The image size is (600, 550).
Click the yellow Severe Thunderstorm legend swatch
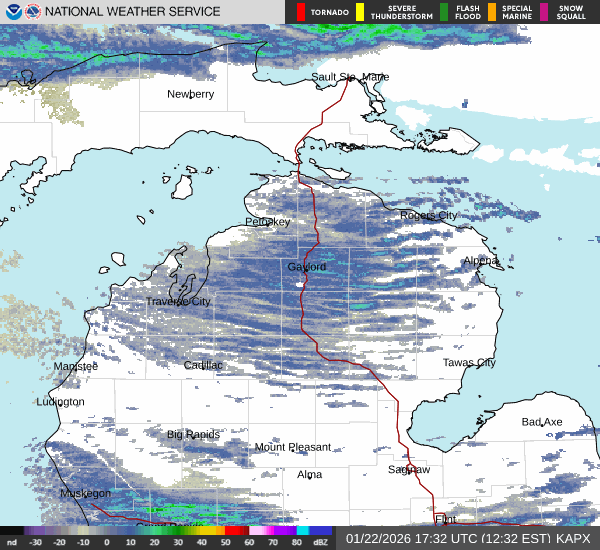(359, 12)
